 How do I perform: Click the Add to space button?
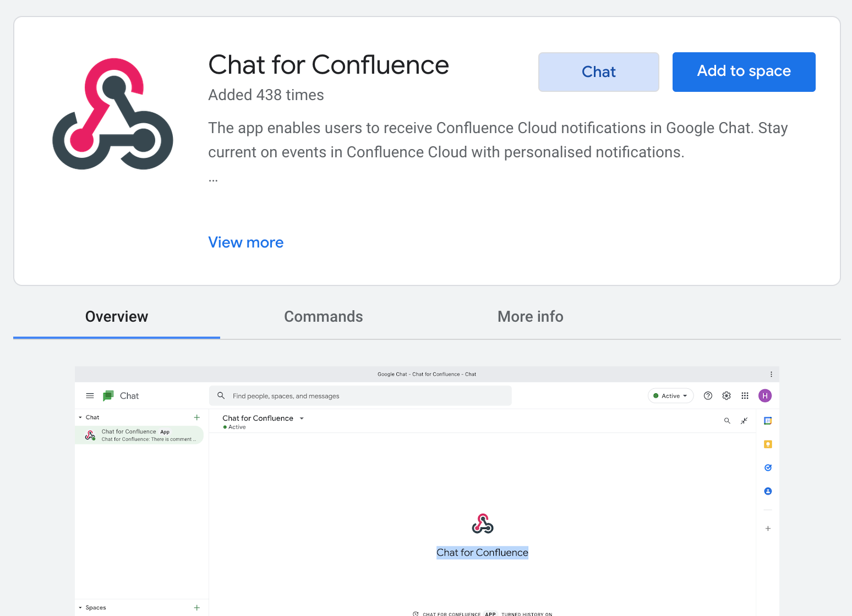[x=744, y=72]
